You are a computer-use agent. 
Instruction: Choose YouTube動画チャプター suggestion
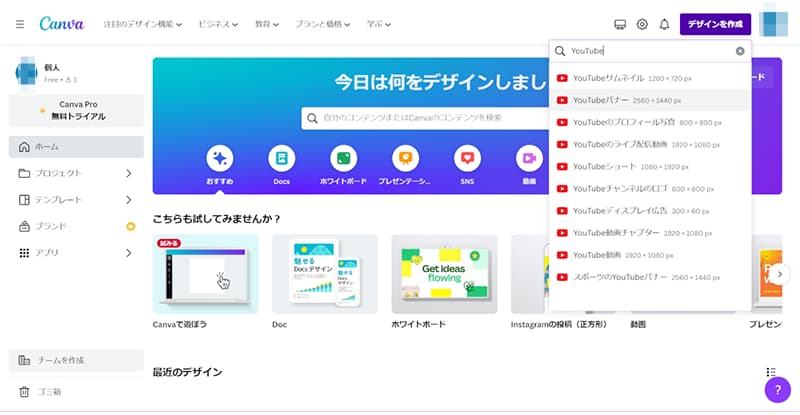click(x=650, y=233)
